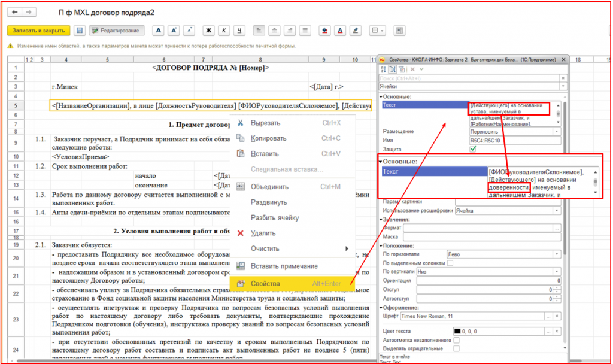The height and width of the screenshot is (364, 613).
Task: Open the text color tool (red-underlined A)
Action: click(x=340, y=31)
